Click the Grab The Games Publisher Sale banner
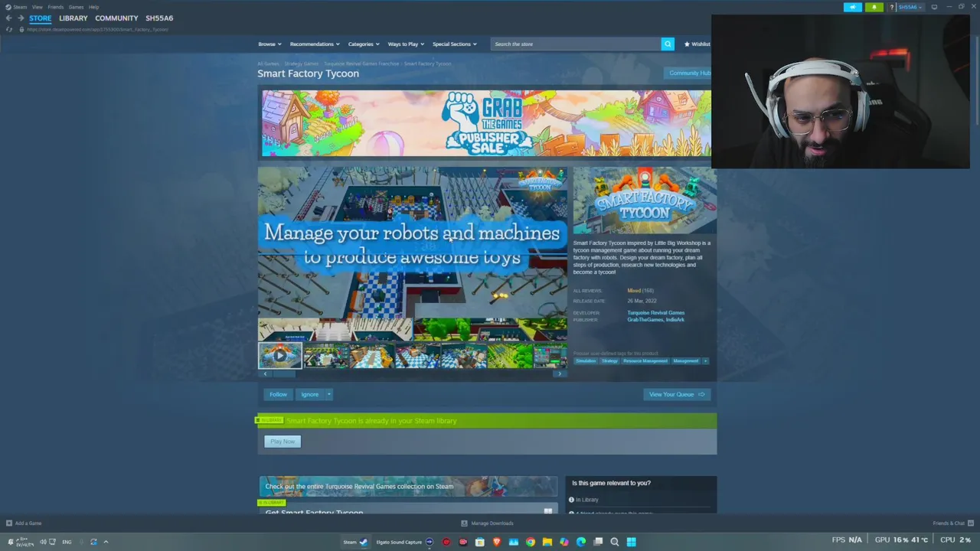980x551 pixels. pos(486,123)
